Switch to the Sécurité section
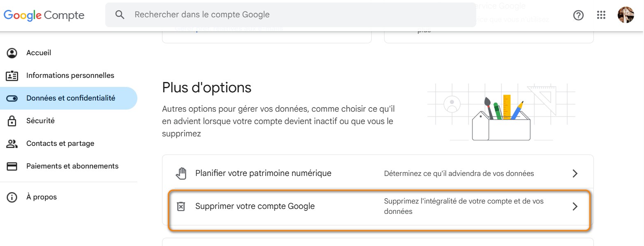The height and width of the screenshot is (246, 644). tap(40, 120)
